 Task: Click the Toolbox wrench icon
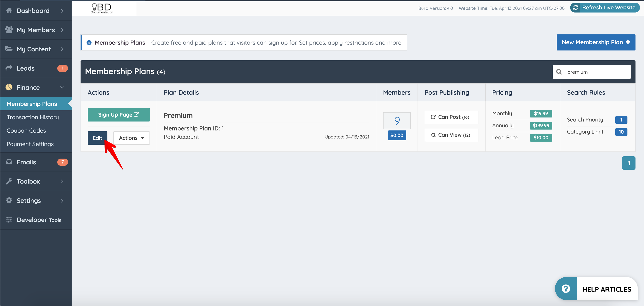click(9, 181)
